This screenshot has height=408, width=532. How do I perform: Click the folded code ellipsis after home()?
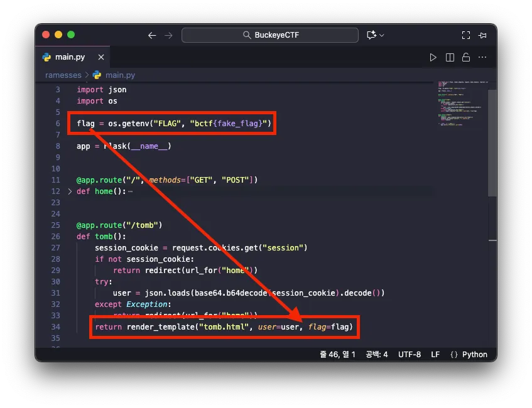pyautogui.click(x=130, y=191)
